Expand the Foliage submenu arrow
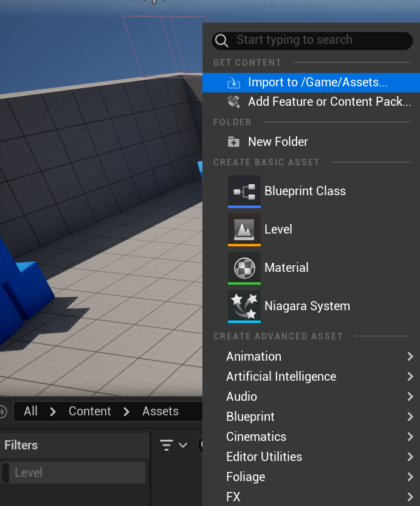 pos(410,477)
